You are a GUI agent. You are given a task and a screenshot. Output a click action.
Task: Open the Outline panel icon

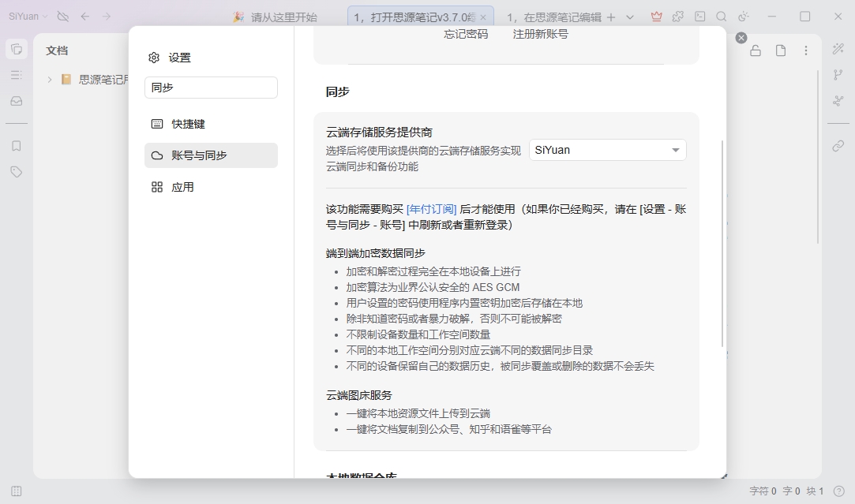[17, 75]
